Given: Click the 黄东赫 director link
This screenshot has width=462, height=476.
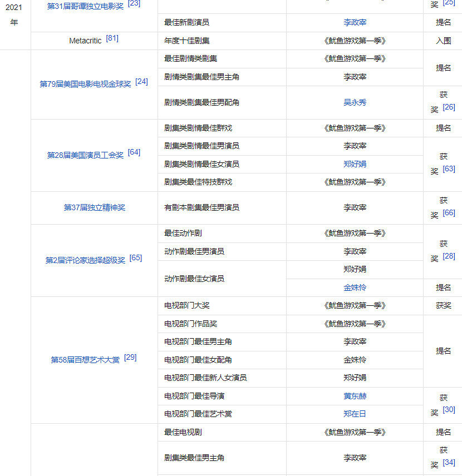Looking at the screenshot, I should coord(355,396).
